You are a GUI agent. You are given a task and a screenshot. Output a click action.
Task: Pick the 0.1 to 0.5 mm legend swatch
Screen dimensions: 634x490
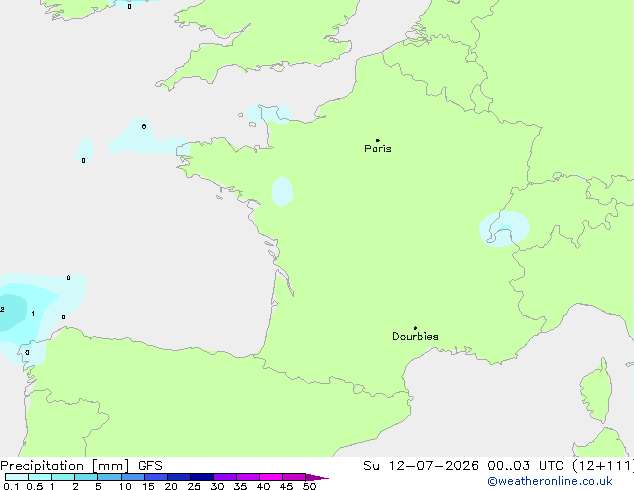point(17,477)
